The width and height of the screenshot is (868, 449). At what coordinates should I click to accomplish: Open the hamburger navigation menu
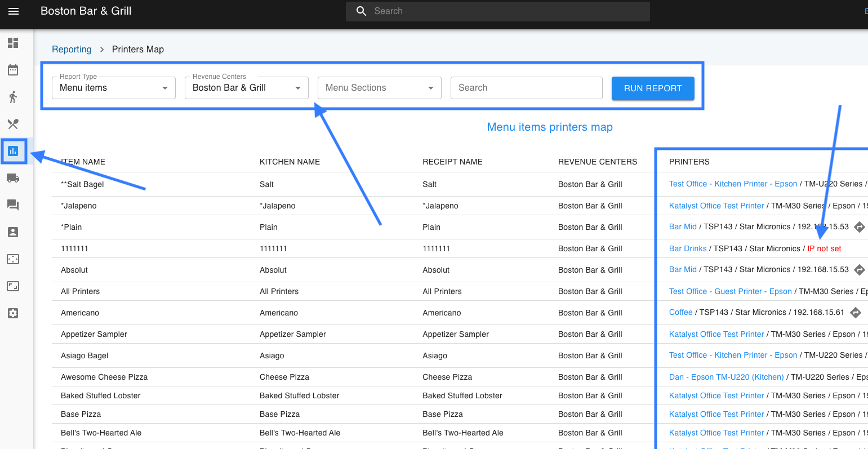click(x=14, y=11)
